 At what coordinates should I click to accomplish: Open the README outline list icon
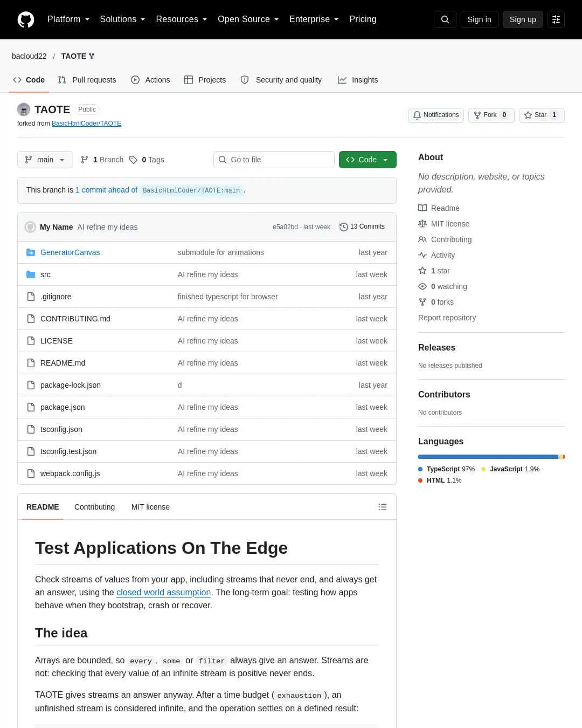(x=383, y=507)
